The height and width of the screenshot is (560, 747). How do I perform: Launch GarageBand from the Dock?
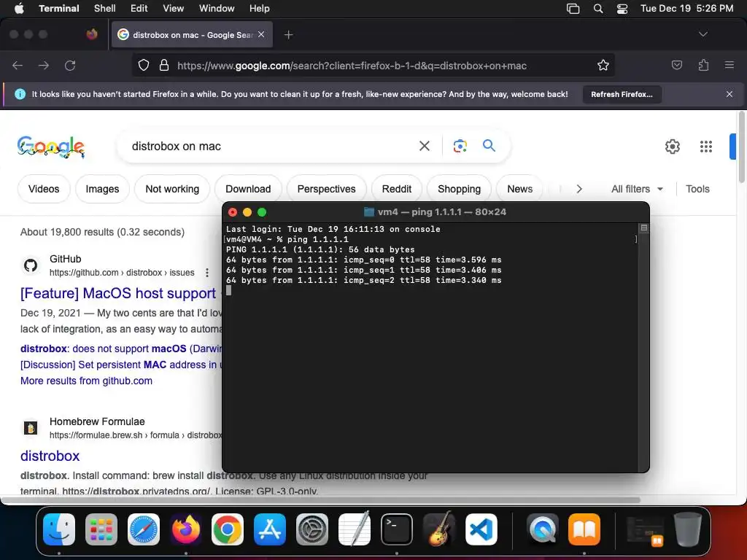[x=439, y=529]
